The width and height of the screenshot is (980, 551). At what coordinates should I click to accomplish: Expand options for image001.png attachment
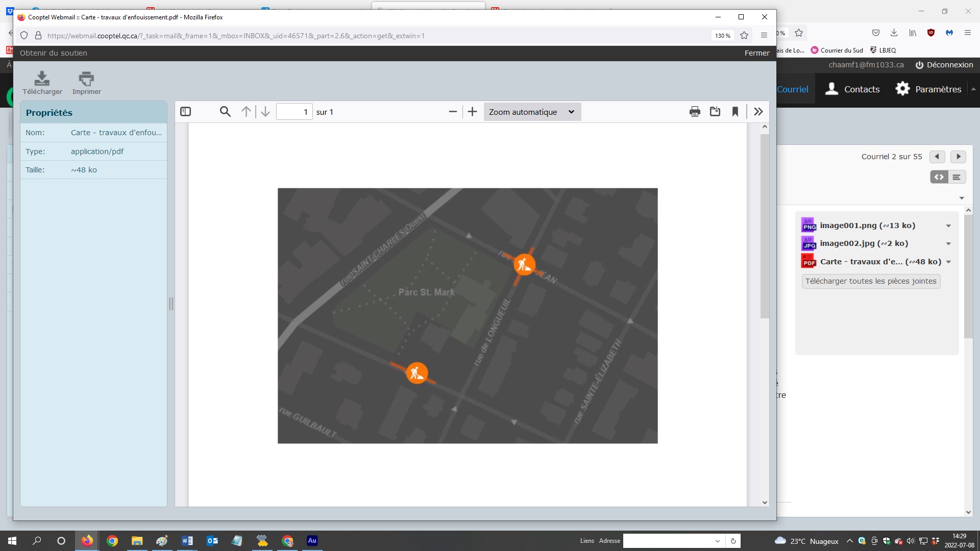click(x=948, y=226)
